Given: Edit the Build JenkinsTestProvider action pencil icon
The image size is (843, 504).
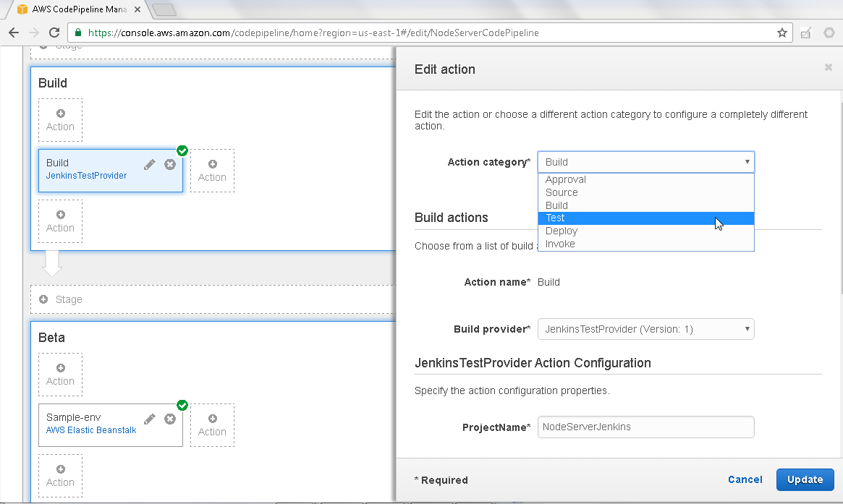Looking at the screenshot, I should tap(150, 164).
